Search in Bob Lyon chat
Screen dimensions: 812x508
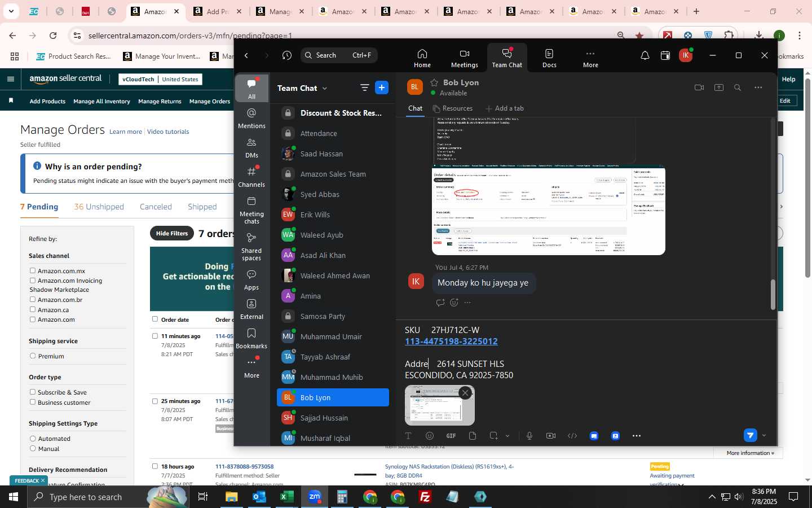pos(738,87)
